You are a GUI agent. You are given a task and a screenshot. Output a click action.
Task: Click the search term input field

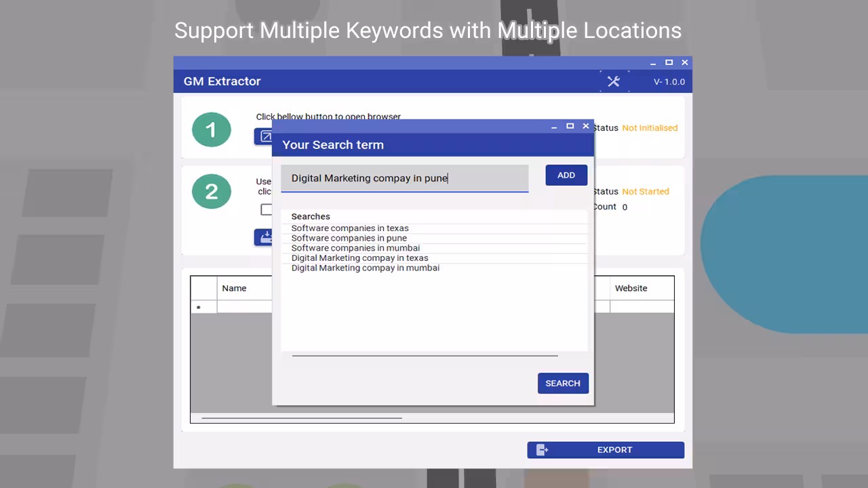click(x=404, y=178)
